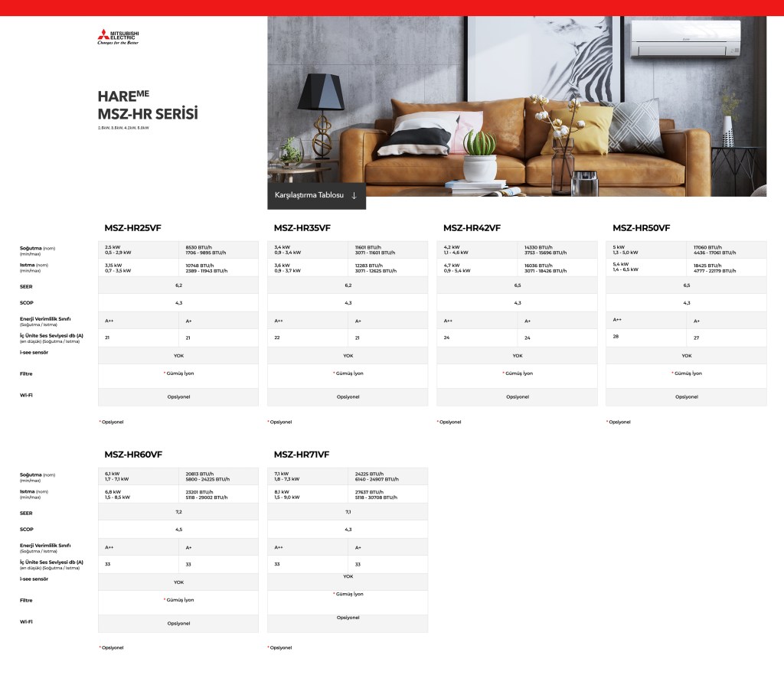Click the down arrow beside Karşılaştırma Tablosu
This screenshot has height=675, width=784.
pos(354,195)
